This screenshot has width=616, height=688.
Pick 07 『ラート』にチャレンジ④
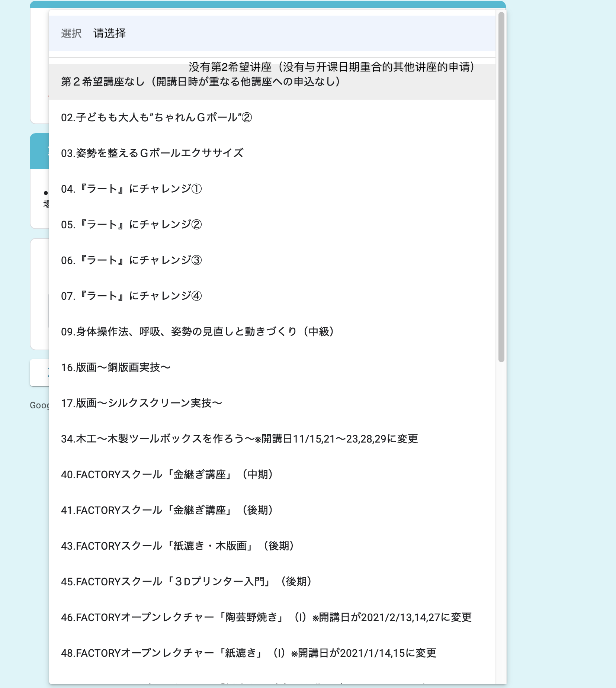click(131, 296)
